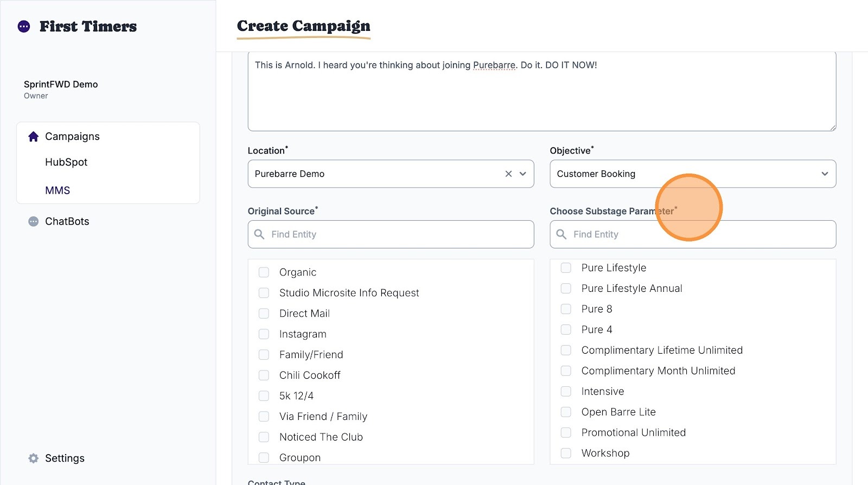Click the Settings gear icon

[34, 458]
